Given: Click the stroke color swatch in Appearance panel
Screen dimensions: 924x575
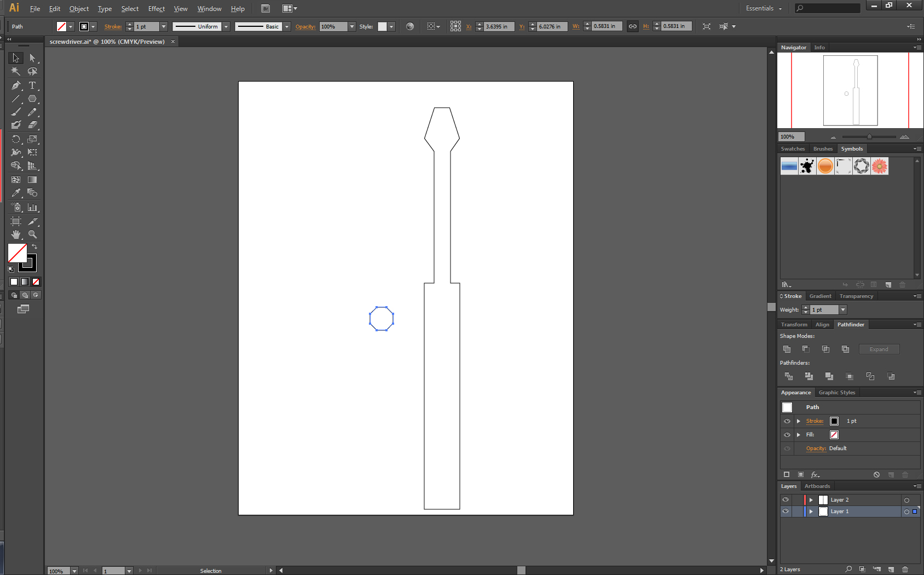Looking at the screenshot, I should (x=834, y=421).
